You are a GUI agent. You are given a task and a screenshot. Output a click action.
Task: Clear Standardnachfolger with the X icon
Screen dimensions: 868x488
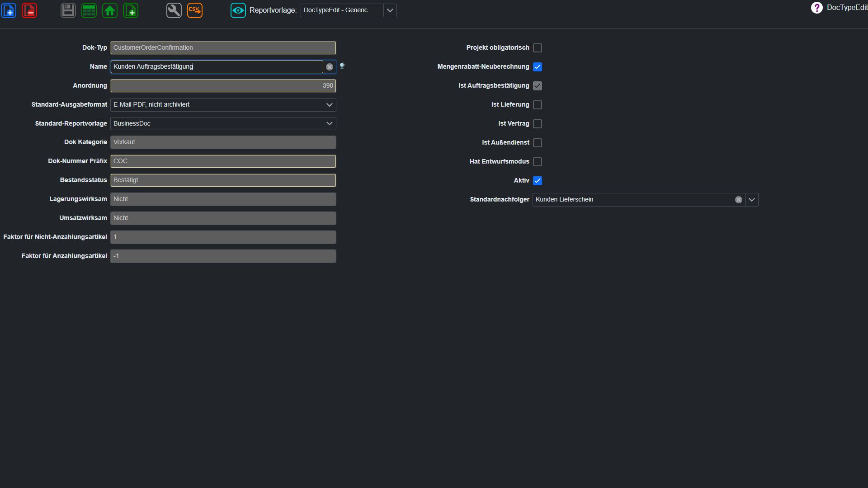point(739,200)
